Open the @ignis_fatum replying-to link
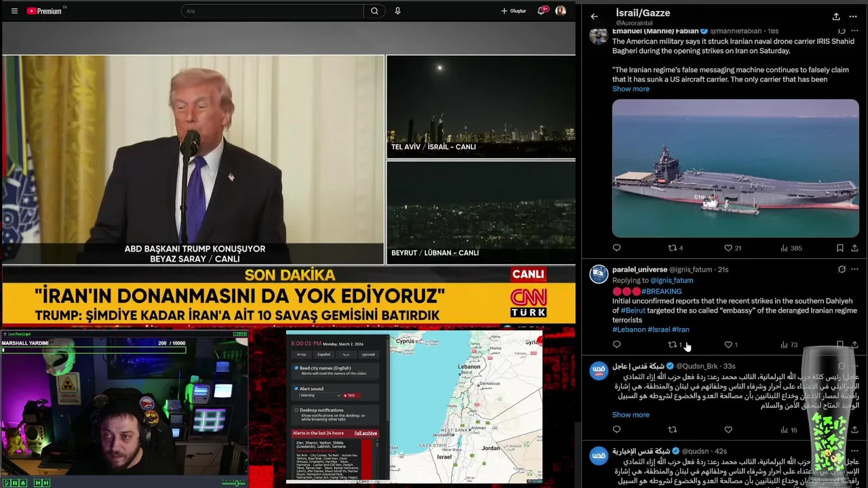This screenshot has height=488, width=868. [671, 280]
